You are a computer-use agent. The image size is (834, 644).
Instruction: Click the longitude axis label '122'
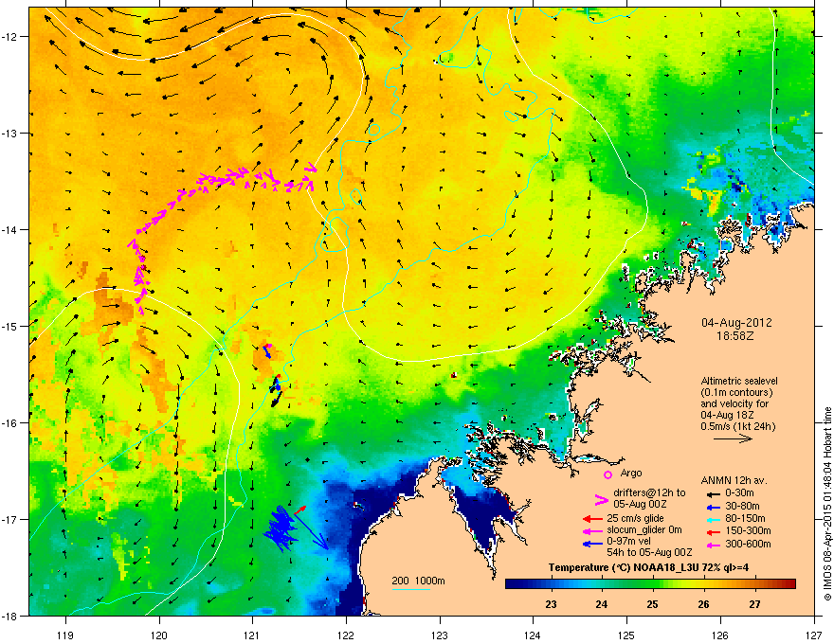click(346, 635)
